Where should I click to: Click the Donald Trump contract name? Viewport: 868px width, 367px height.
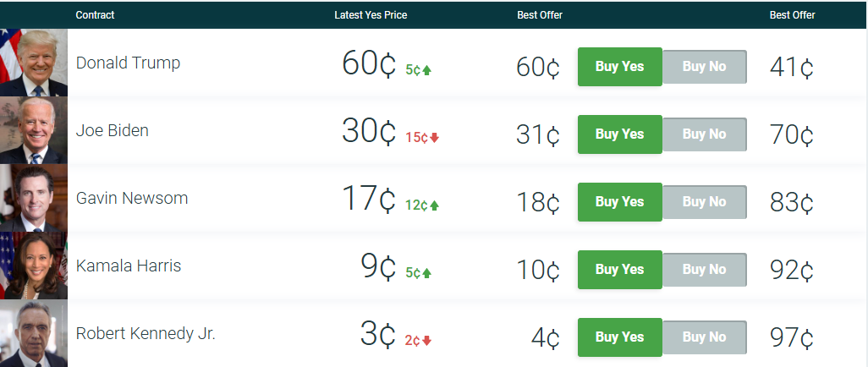128,63
